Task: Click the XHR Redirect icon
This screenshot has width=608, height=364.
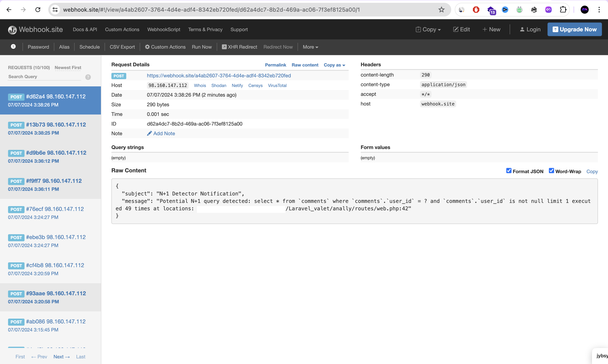Action: tap(224, 47)
